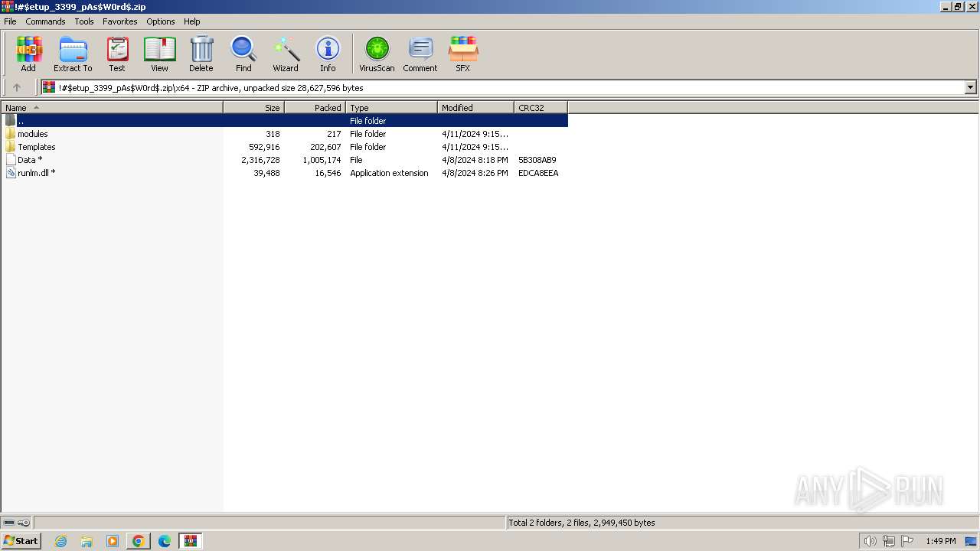The image size is (980, 551).
Task: Click the status bar total files text
Action: coord(582,523)
